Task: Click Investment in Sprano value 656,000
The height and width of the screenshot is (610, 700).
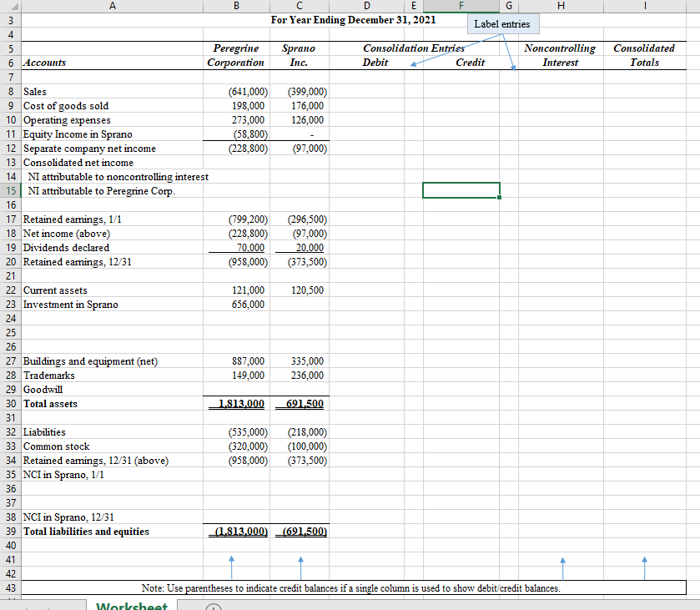Action: (249, 305)
